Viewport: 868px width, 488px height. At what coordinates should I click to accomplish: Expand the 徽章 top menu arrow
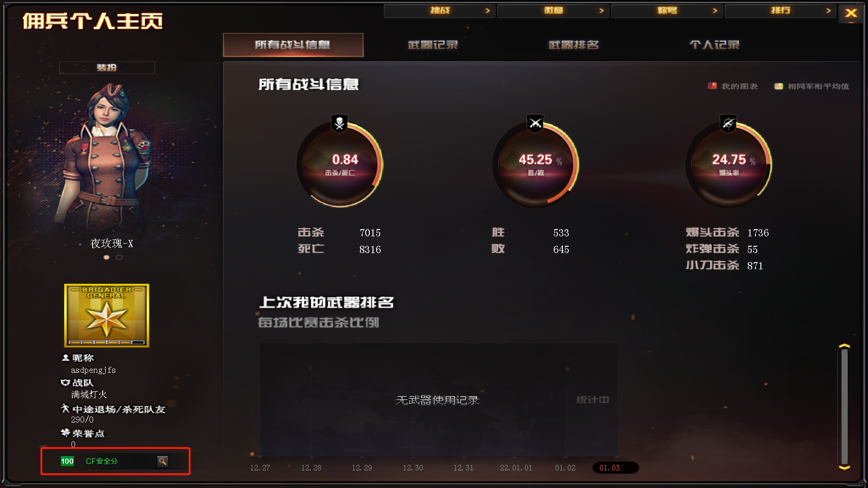[601, 11]
